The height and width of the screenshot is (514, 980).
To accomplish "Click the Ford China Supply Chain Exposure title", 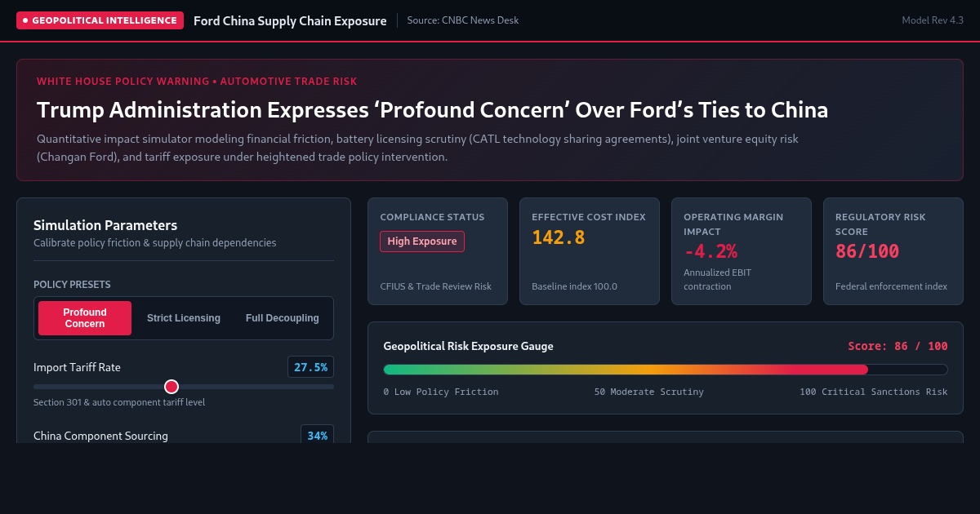I will pos(290,20).
